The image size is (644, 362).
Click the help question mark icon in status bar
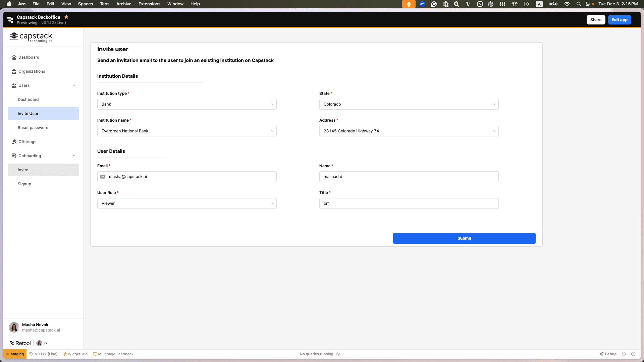click(x=633, y=354)
